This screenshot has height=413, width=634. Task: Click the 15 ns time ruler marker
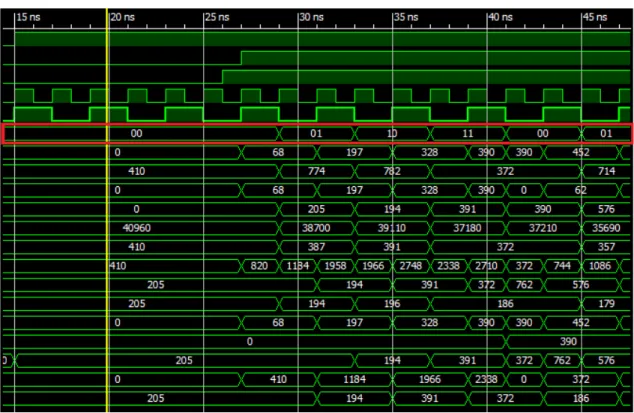(x=28, y=17)
